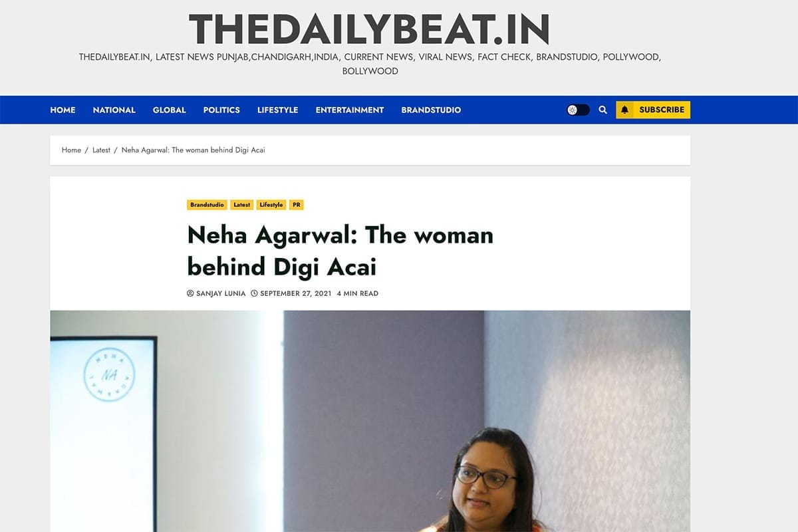Open the National menu item
Image resolution: width=798 pixels, height=532 pixels.
114,110
